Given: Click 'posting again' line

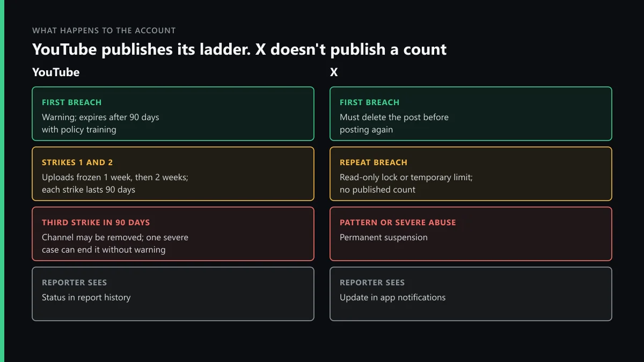Looking at the screenshot, I should [x=366, y=130].
